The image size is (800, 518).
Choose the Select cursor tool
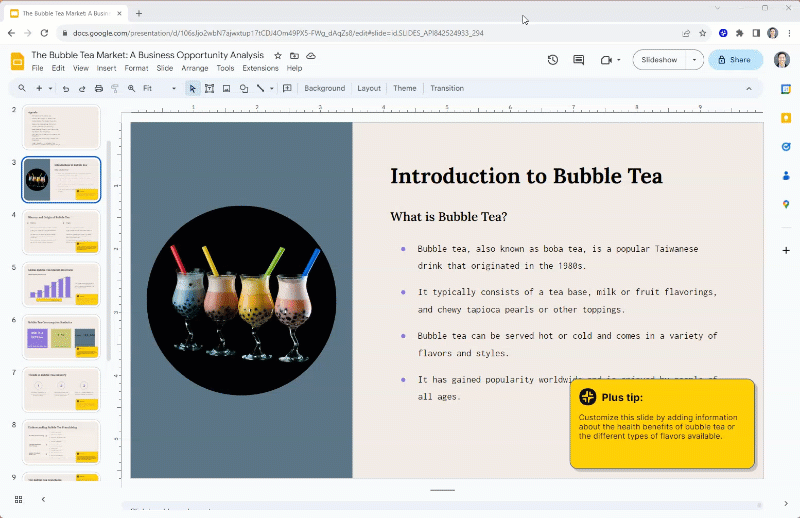[192, 88]
